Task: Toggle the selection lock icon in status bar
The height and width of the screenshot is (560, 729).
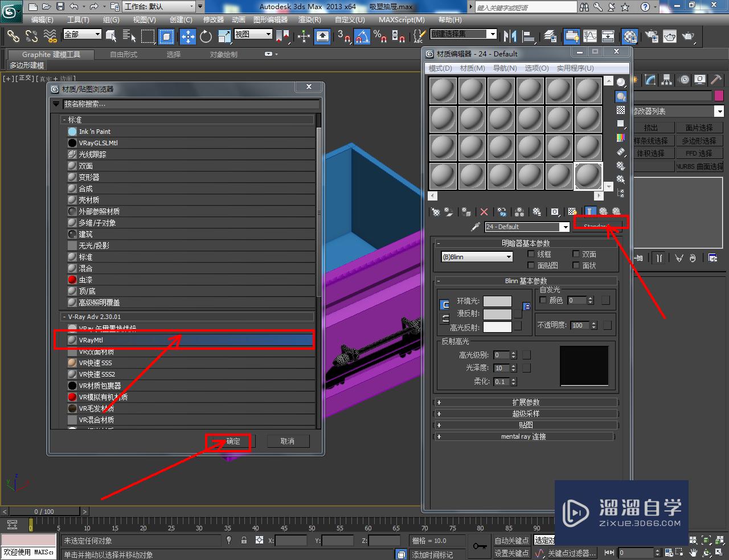Action: [244, 540]
